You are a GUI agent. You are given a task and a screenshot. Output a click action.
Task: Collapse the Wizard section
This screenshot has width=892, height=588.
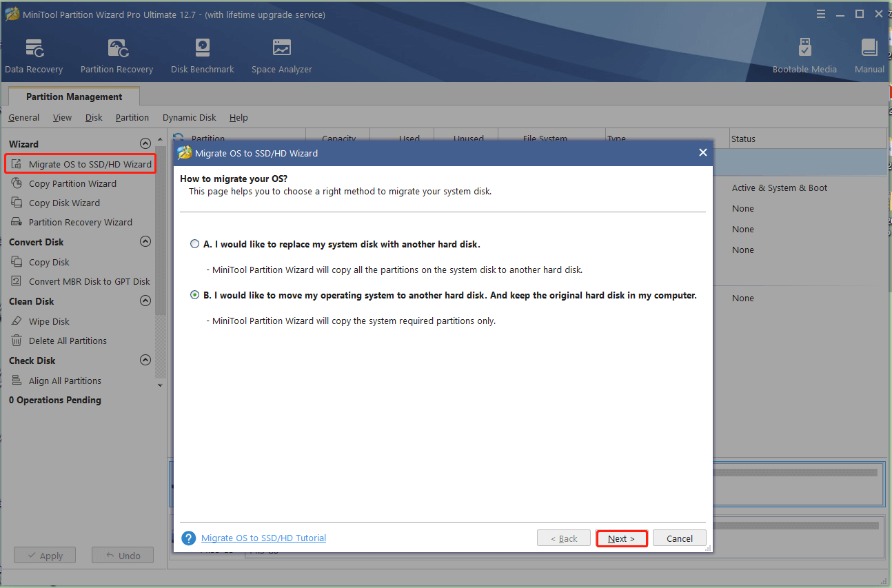tap(145, 144)
